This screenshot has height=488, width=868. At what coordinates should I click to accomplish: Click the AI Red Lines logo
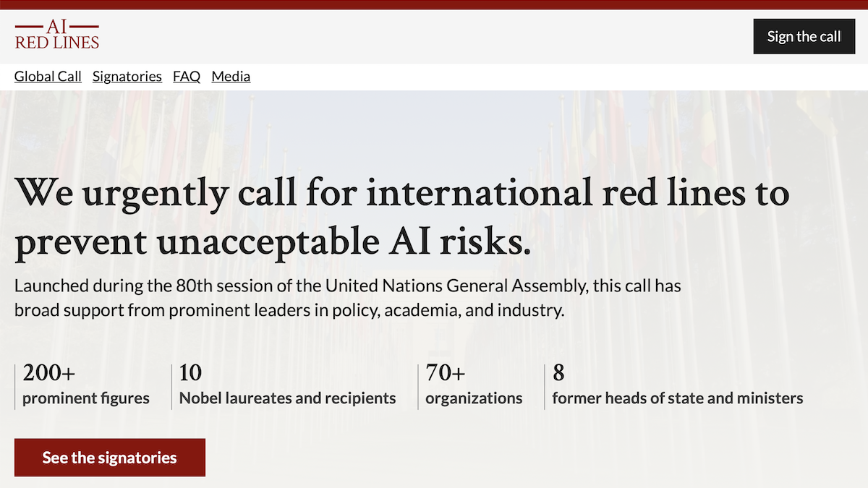pyautogui.click(x=57, y=35)
